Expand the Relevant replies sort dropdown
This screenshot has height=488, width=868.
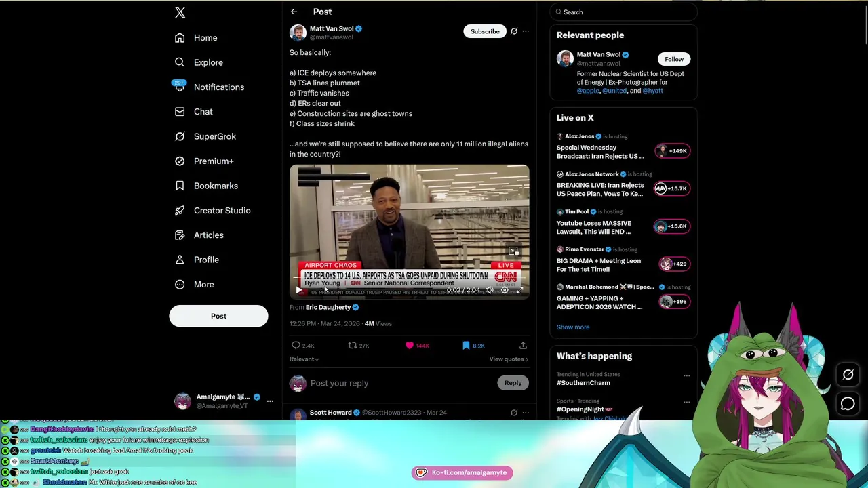(304, 359)
